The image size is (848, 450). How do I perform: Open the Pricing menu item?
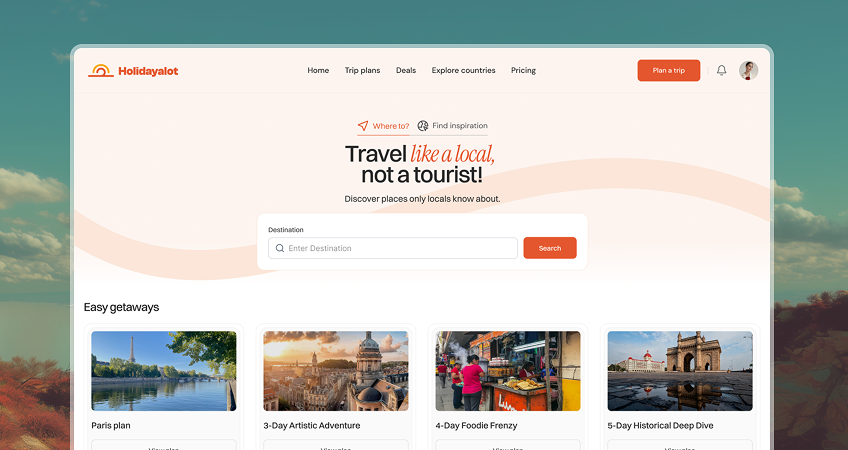(x=524, y=70)
